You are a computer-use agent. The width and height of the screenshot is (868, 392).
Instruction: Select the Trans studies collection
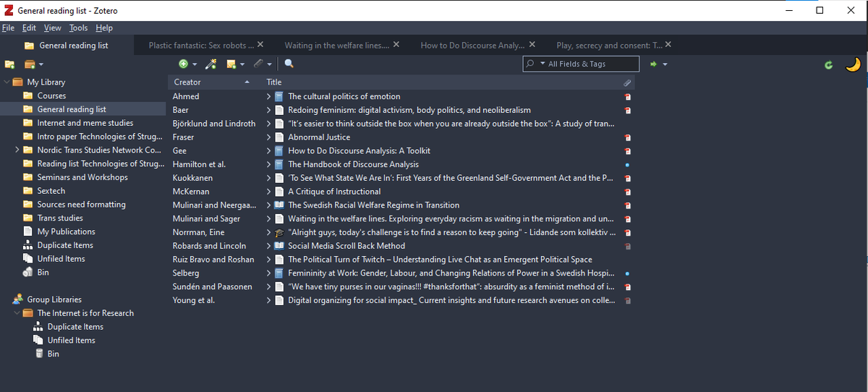click(60, 218)
